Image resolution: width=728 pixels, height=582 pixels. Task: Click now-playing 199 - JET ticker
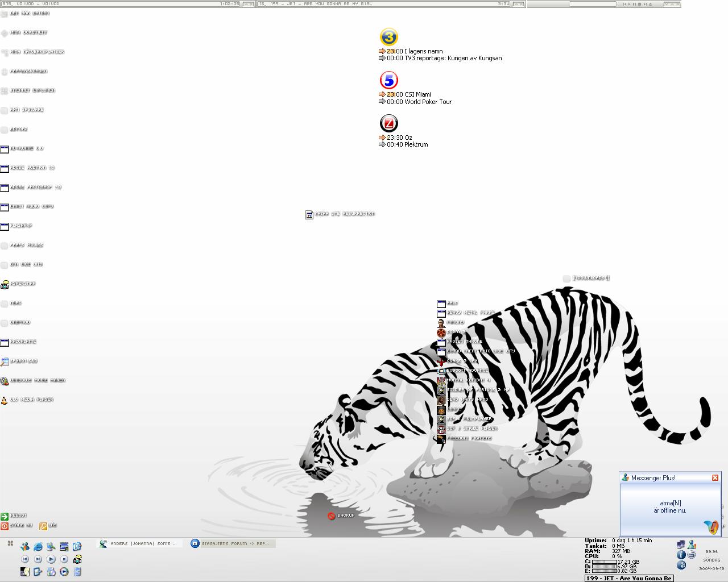pyautogui.click(x=629, y=578)
